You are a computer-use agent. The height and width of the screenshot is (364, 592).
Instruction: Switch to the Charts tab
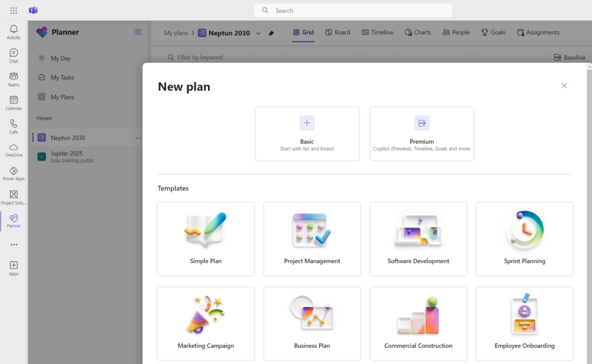(x=417, y=32)
